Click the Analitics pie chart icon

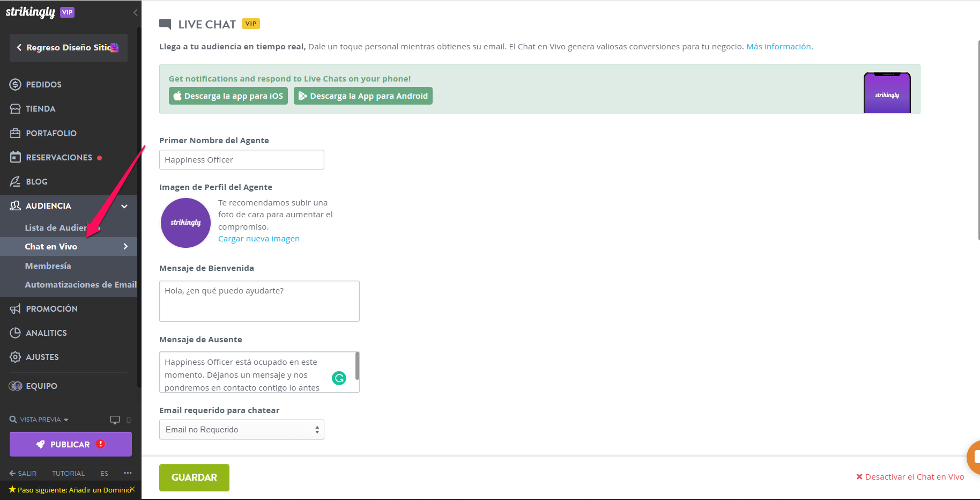(16, 333)
